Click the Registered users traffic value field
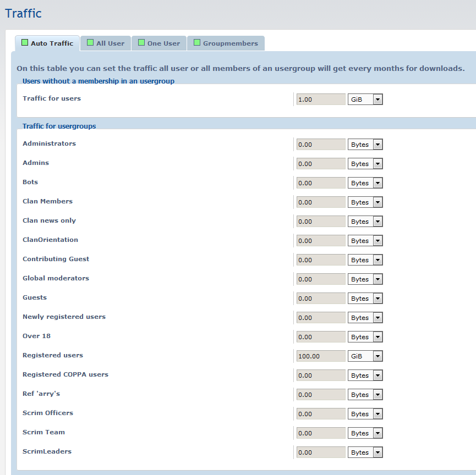Screen dimensions: 476x475 coord(321,356)
